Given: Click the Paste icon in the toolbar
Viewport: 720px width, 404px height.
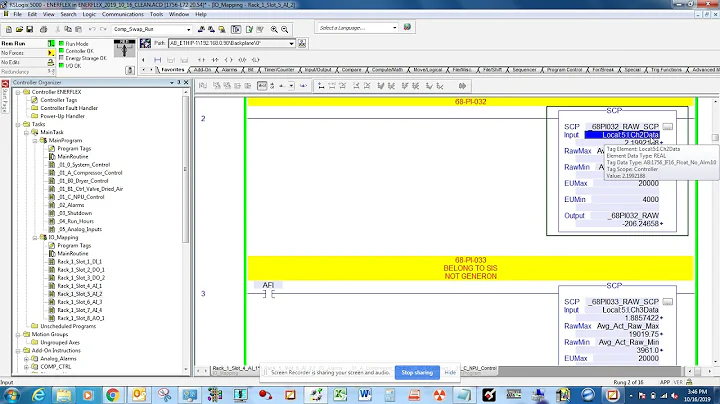Looking at the screenshot, I should [78, 29].
